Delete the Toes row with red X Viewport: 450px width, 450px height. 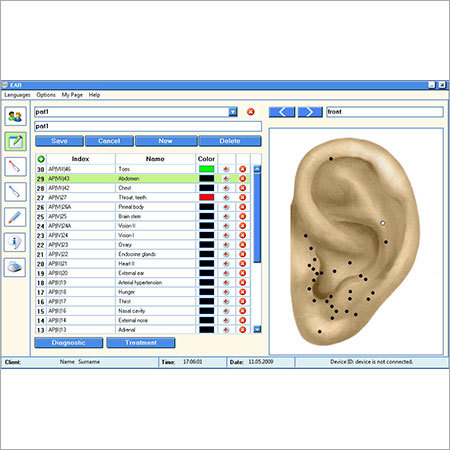coord(243,169)
